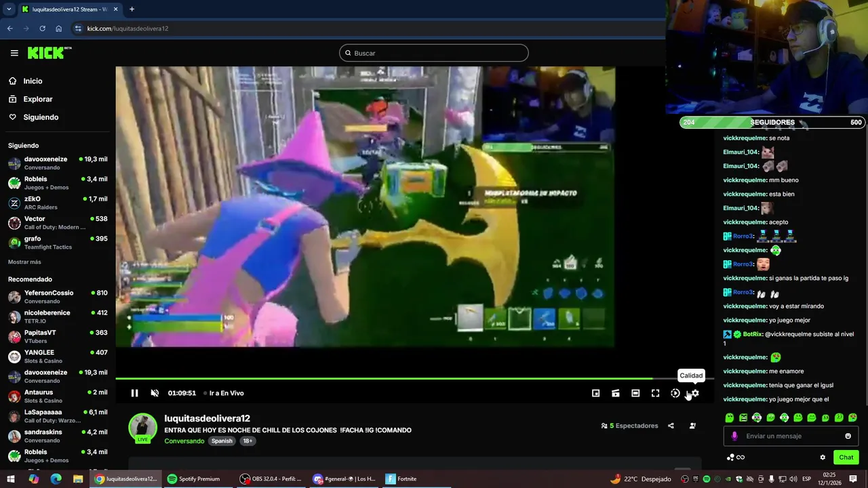Insert the first green emote in quick bar
The height and width of the screenshot is (488, 868).
click(x=730, y=418)
